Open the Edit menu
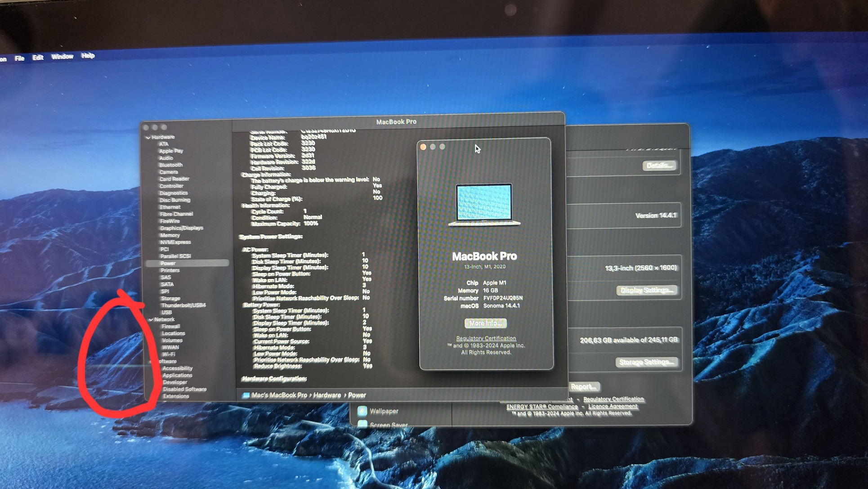 point(38,58)
